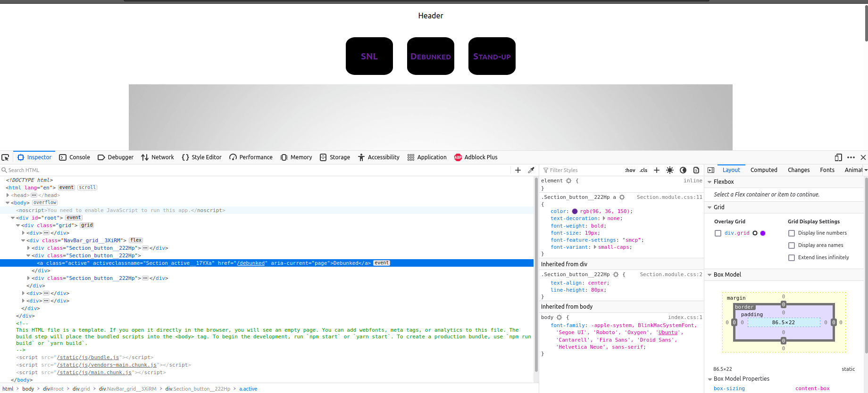
Task: Collapse the Flexbox section
Action: [709, 182]
